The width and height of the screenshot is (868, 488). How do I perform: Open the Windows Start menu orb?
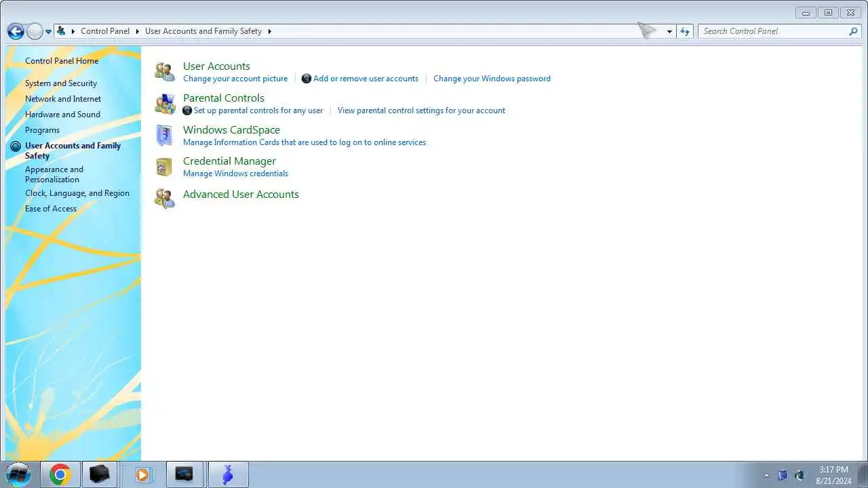pos(18,474)
